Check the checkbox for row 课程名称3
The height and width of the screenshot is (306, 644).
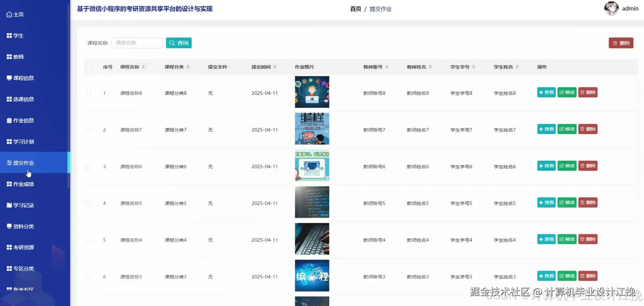click(x=88, y=277)
